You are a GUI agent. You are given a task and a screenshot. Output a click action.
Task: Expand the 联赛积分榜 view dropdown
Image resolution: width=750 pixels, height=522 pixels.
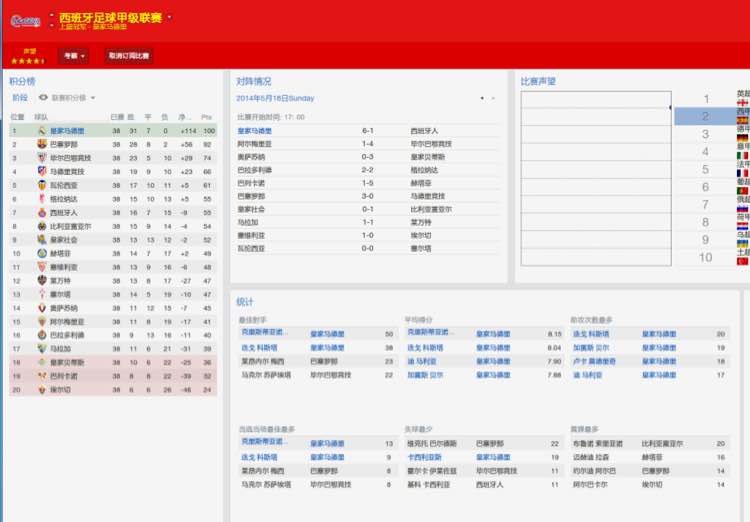(93, 98)
